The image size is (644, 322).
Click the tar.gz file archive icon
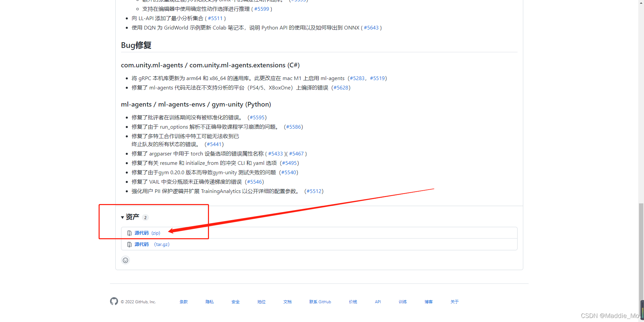pos(129,245)
